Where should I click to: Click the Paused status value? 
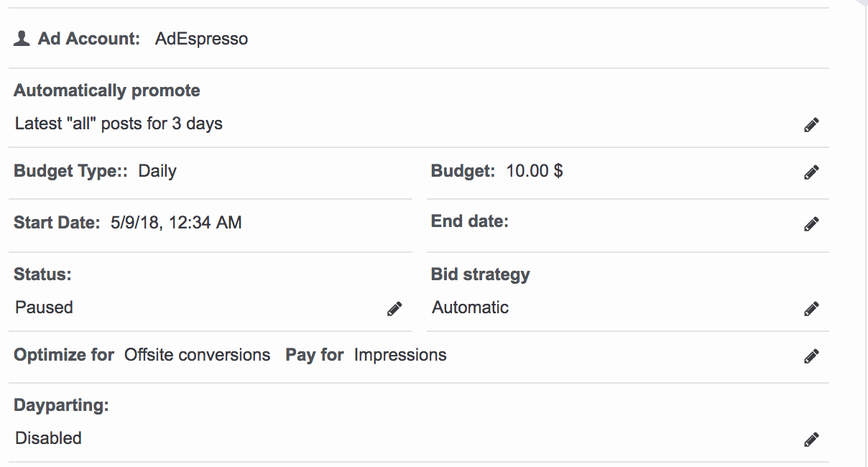(x=44, y=308)
